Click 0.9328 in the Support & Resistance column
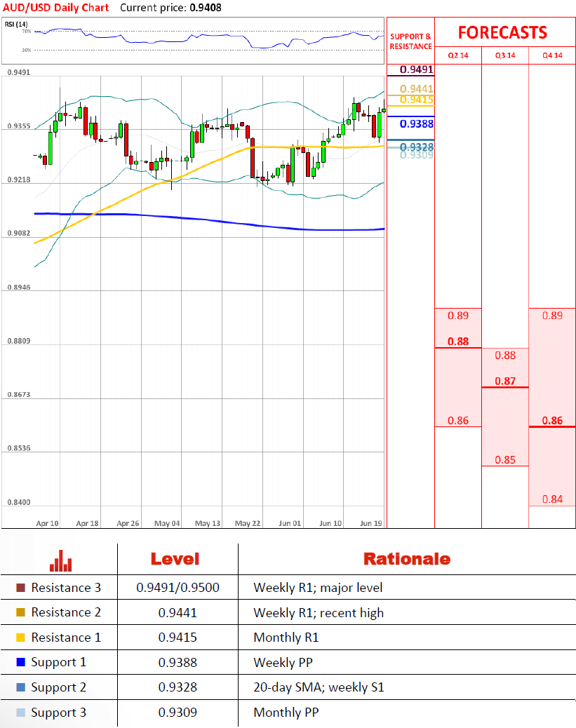This screenshot has width=576, height=728. click(417, 147)
